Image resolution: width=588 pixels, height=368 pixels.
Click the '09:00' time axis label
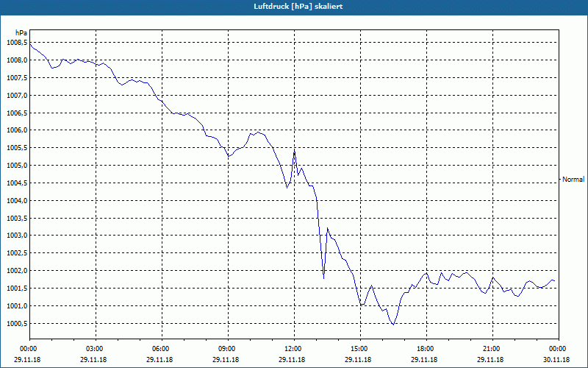[228, 349]
